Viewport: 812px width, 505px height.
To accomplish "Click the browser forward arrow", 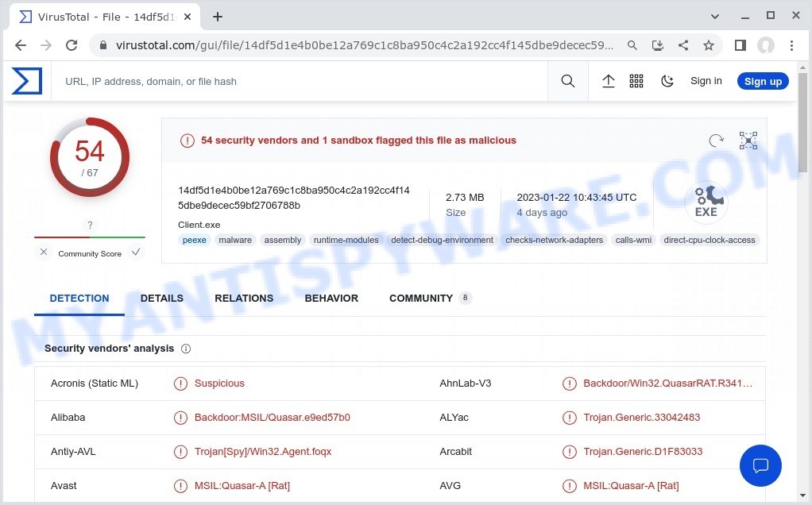I will click(46, 45).
